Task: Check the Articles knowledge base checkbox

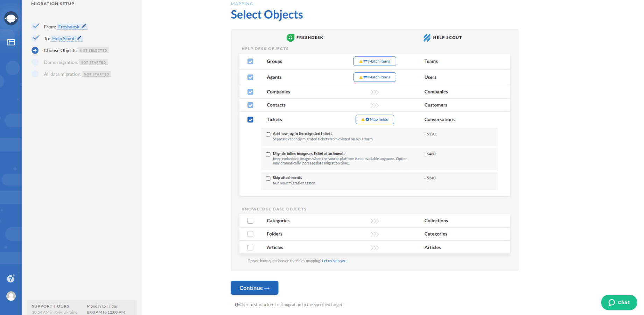Action: pyautogui.click(x=250, y=247)
